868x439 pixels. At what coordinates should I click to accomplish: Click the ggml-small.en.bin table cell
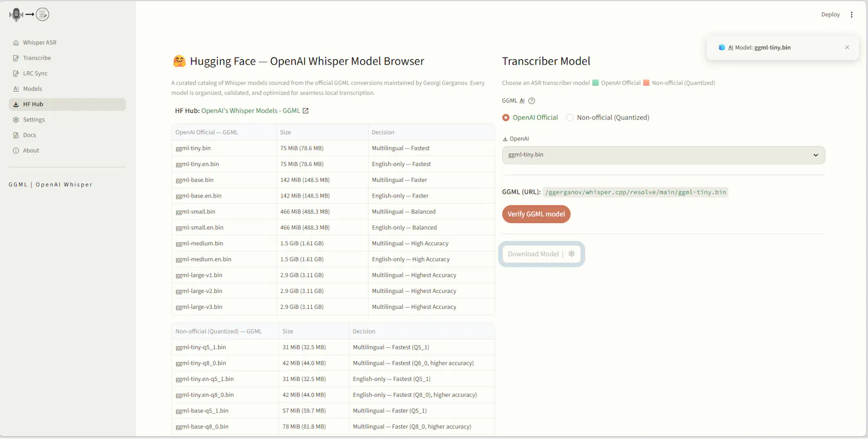pos(224,228)
